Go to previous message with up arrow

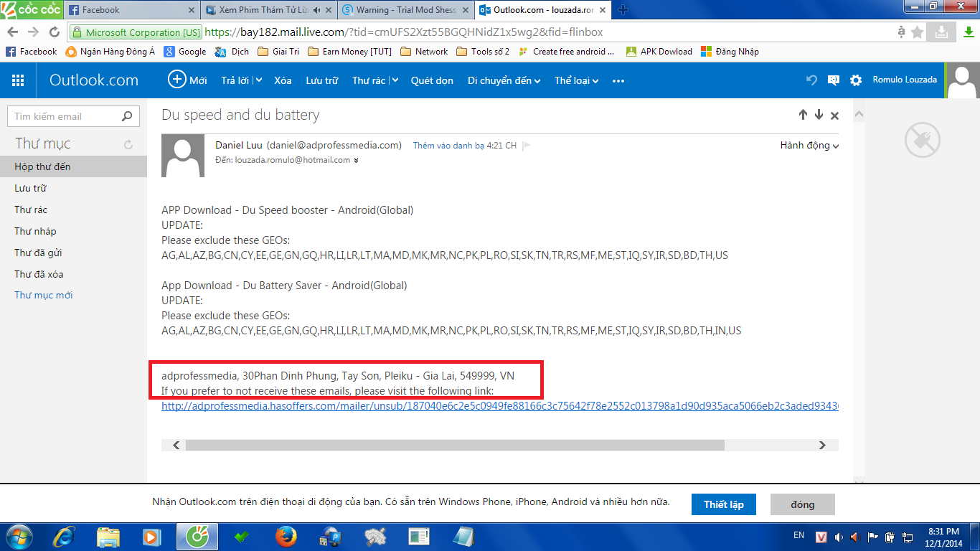click(803, 115)
